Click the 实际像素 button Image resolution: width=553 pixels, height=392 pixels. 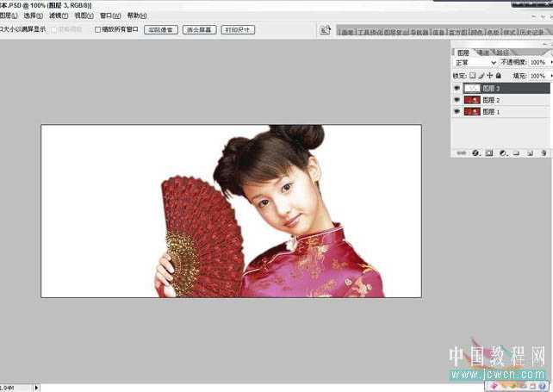tap(160, 29)
